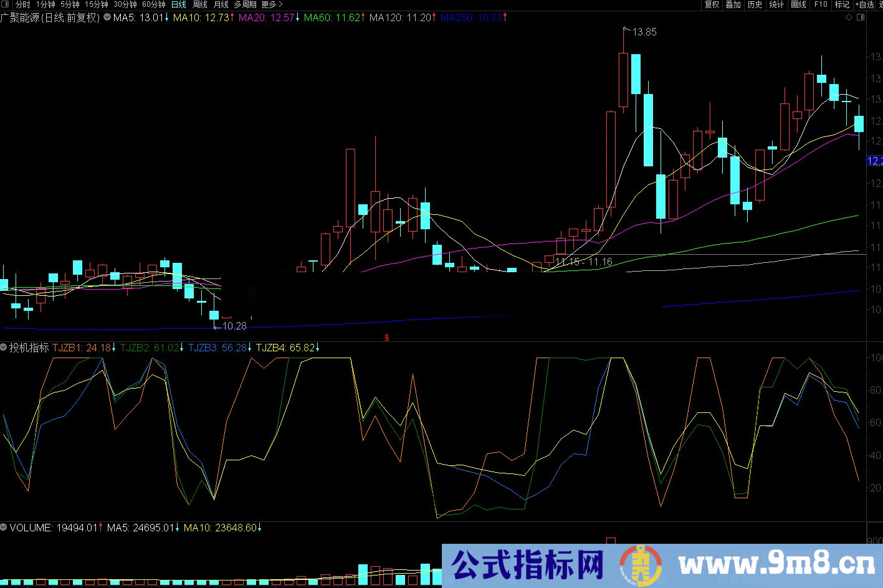Activate the 画线 drawing tool button

(798, 4)
